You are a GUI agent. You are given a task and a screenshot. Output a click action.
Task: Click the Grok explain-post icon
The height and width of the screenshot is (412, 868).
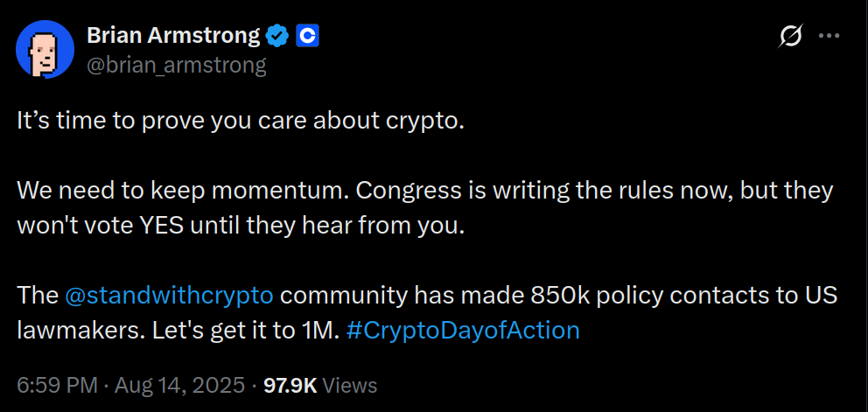pos(791,36)
